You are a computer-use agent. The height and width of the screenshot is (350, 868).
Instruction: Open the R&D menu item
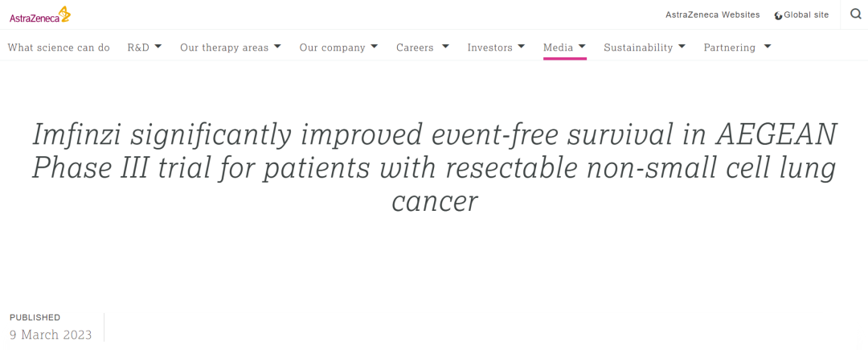tap(138, 47)
